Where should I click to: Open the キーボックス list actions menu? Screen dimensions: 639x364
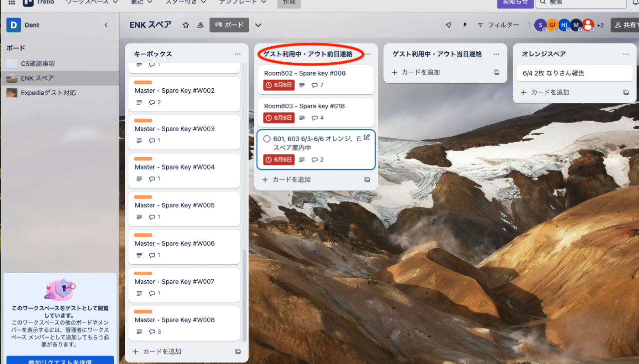pyautogui.click(x=238, y=54)
